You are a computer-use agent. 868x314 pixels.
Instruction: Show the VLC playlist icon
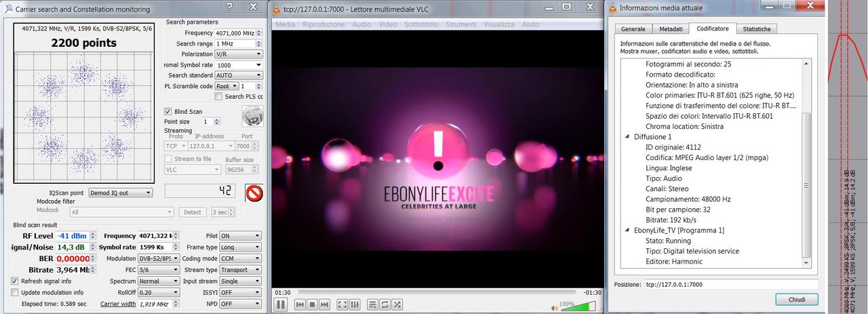[373, 305]
